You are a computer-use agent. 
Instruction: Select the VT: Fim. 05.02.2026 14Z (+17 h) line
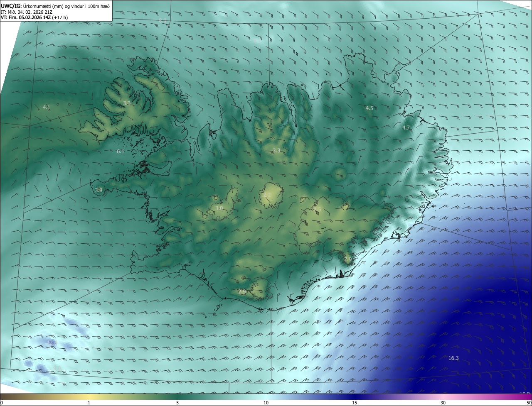[x=34, y=17]
